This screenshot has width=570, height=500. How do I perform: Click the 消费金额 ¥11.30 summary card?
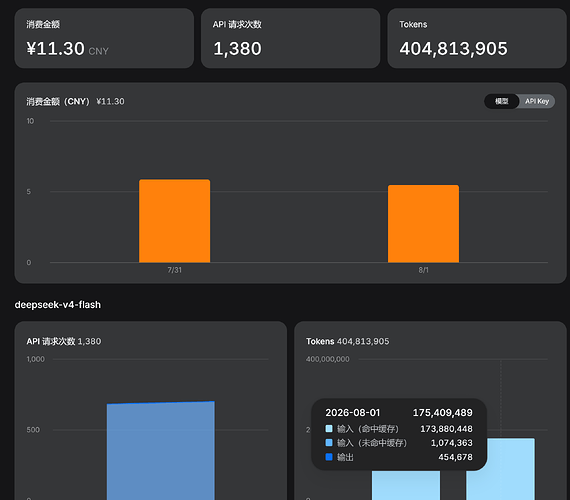104,38
